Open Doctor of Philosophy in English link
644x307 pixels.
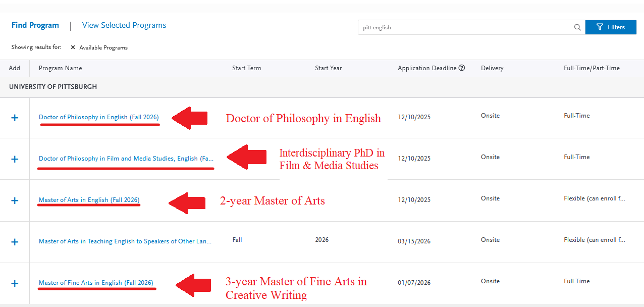coord(98,117)
